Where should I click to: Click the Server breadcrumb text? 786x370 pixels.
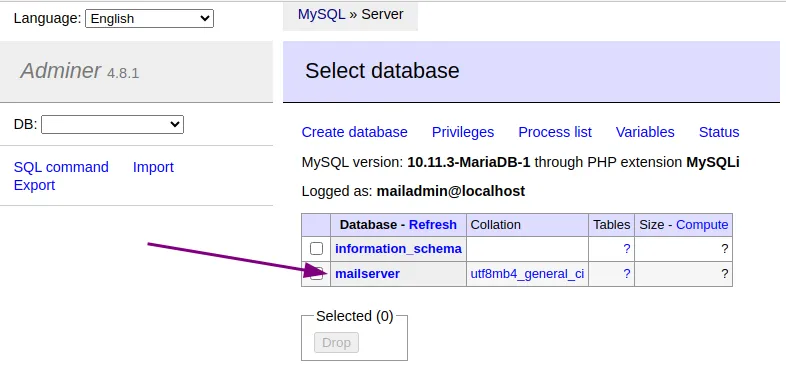click(382, 14)
